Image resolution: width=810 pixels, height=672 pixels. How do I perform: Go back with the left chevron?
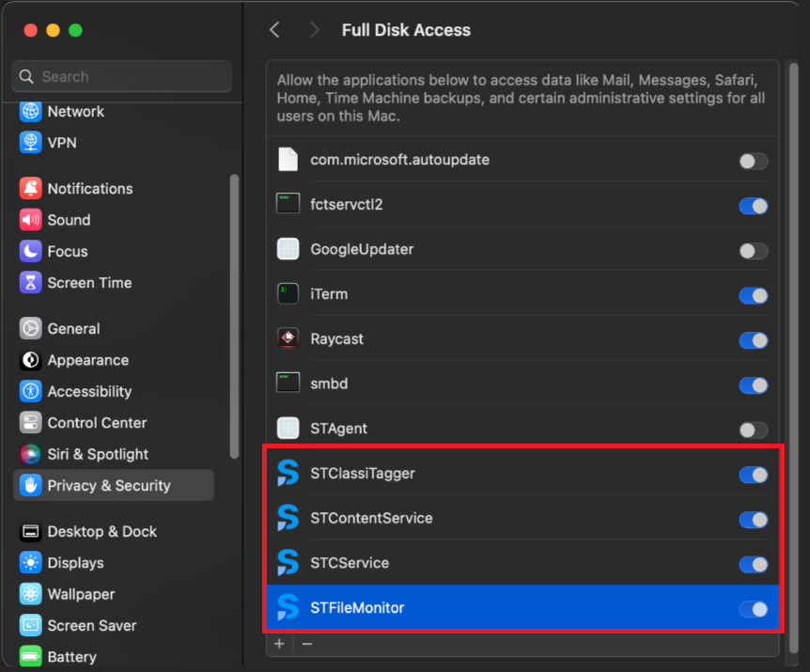point(274,30)
